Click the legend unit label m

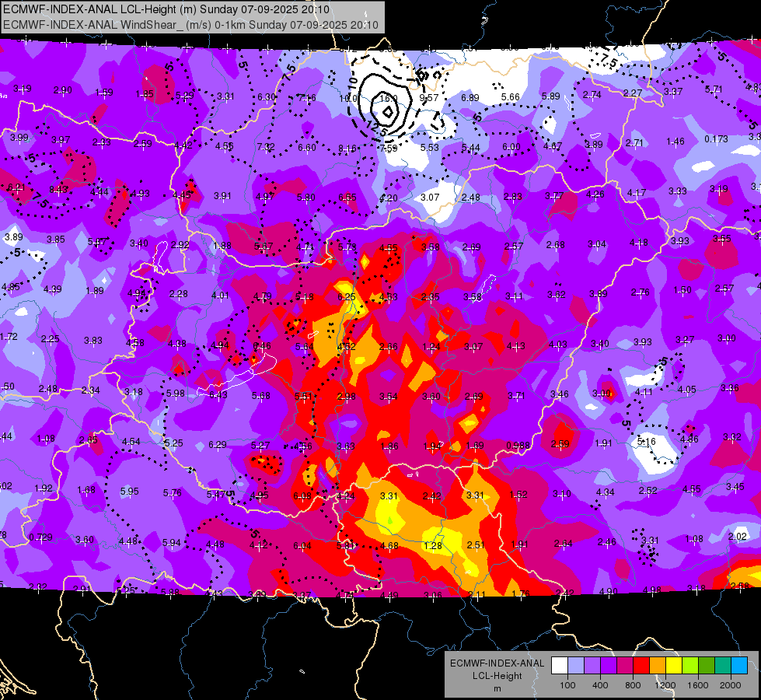(x=497, y=689)
